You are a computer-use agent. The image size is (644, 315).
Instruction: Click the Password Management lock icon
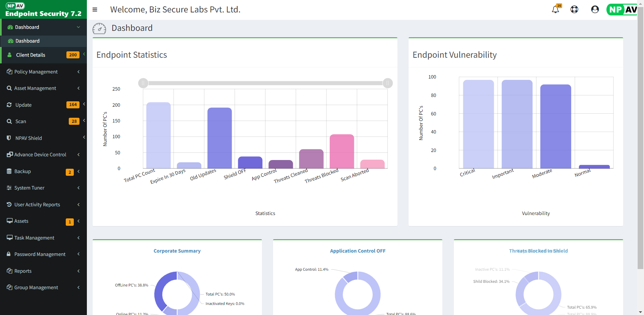(x=9, y=254)
